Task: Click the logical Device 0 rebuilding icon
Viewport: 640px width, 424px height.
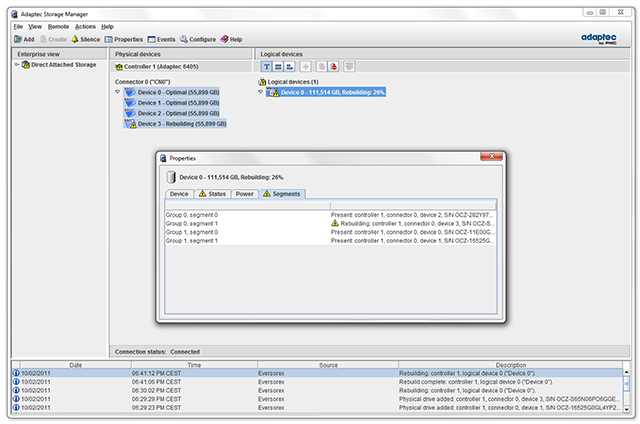Action: pos(273,92)
